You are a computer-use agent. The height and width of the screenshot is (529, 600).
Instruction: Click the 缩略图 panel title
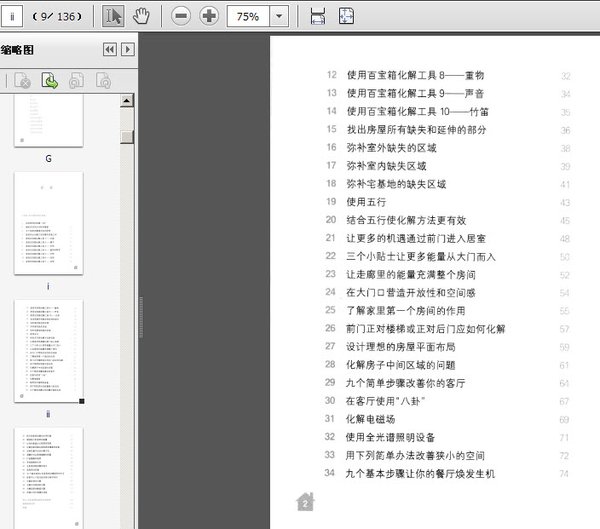(x=17, y=50)
